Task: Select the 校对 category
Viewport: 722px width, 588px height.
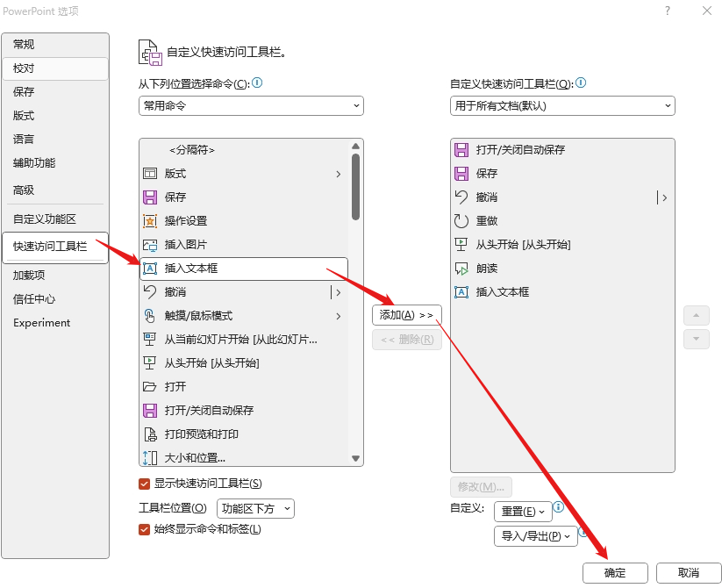Action: click(55, 68)
